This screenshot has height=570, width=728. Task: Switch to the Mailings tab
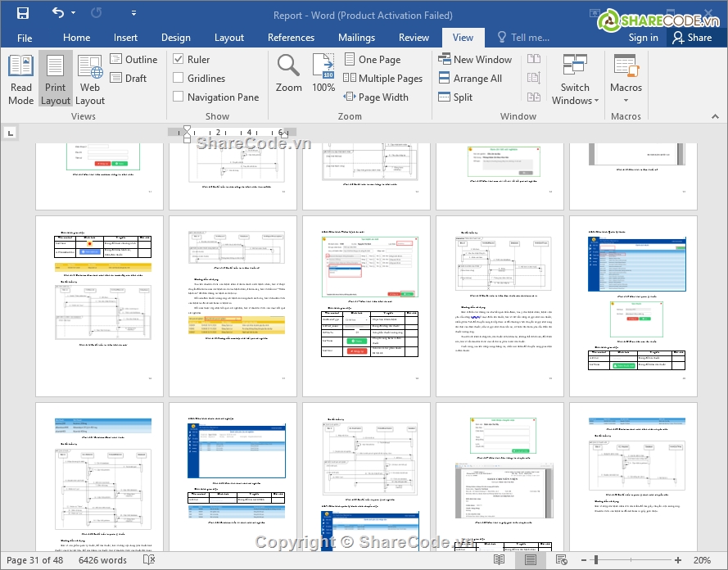click(x=356, y=38)
